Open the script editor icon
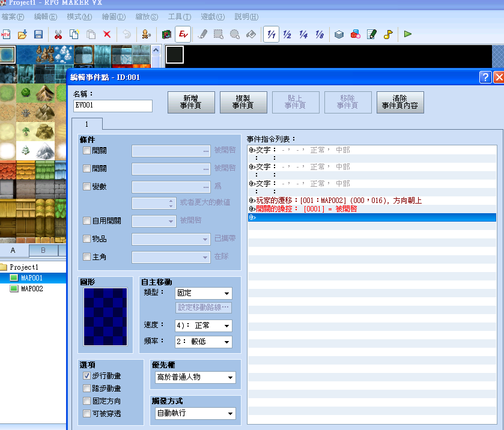 pyautogui.click(x=372, y=34)
